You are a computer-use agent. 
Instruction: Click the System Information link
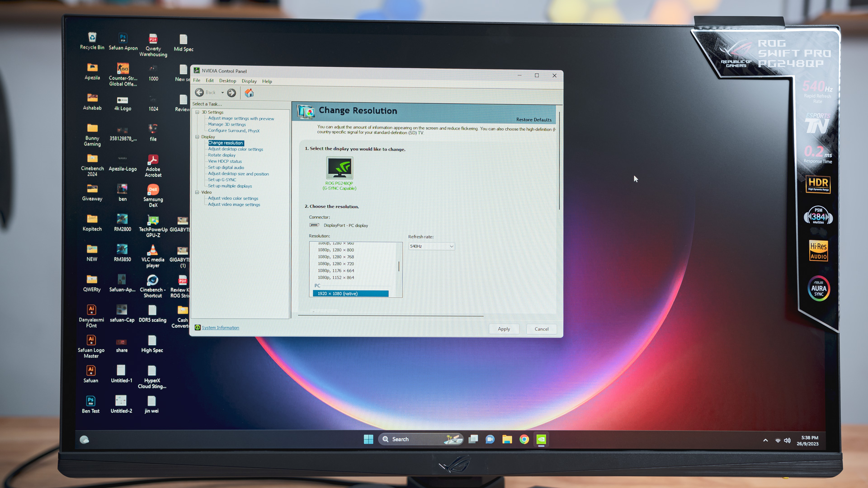click(220, 327)
